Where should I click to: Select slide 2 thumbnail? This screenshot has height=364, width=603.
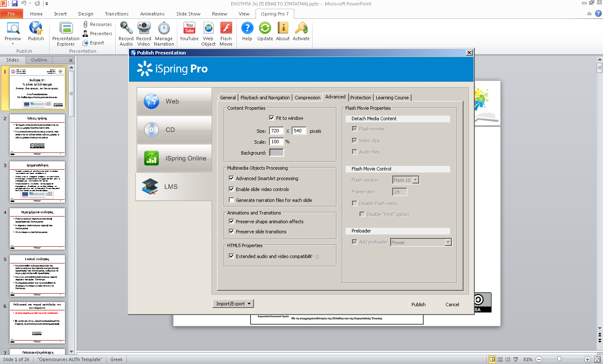[37, 135]
